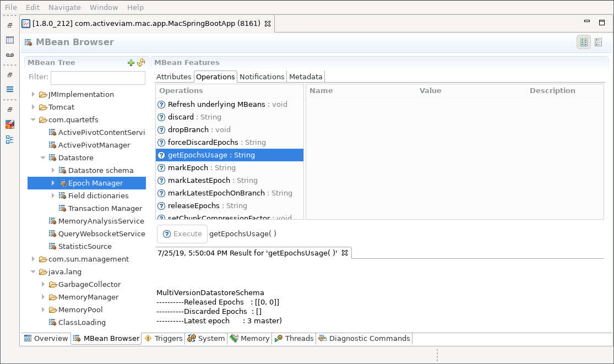Click the markLatestEpoch operation help icon
This screenshot has width=614, height=364.
pos(161,181)
